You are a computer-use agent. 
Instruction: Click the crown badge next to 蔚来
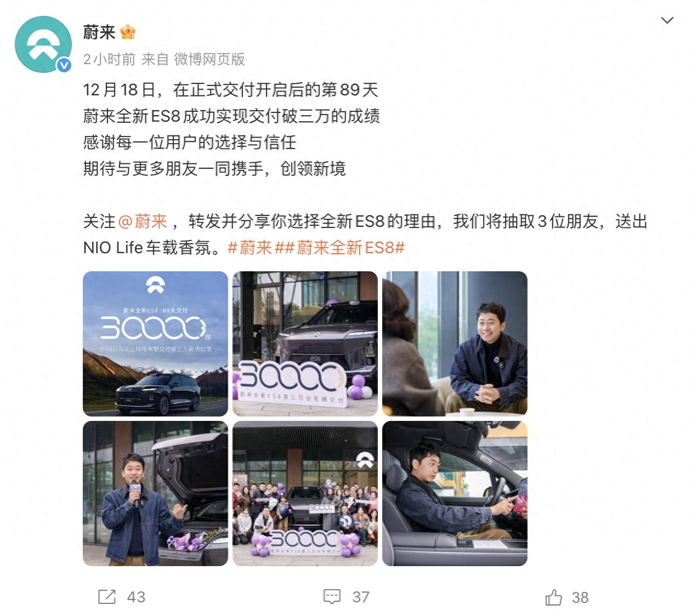(127, 32)
